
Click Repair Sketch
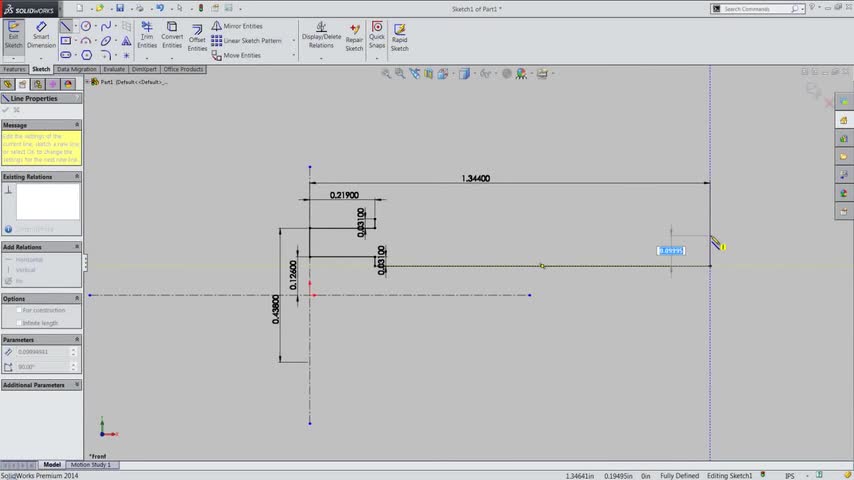tap(354, 37)
